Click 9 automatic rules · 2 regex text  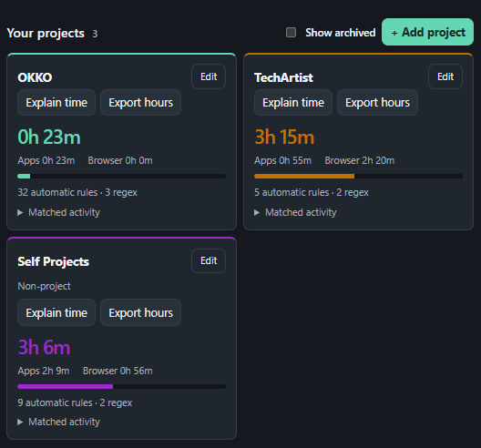click(x=75, y=402)
